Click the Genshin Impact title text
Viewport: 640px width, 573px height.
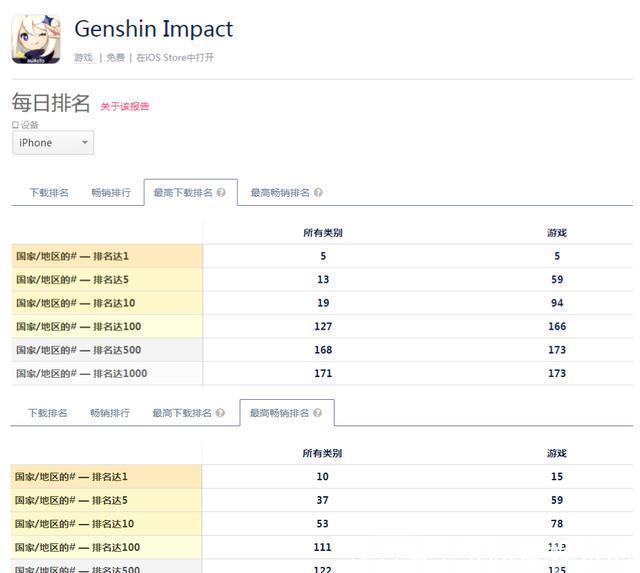coord(153,29)
